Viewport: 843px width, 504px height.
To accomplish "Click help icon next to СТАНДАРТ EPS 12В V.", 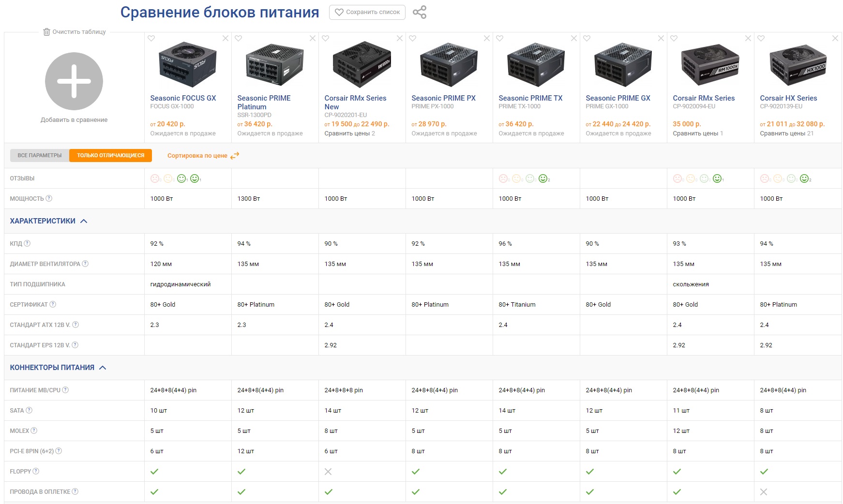I will click(x=75, y=345).
